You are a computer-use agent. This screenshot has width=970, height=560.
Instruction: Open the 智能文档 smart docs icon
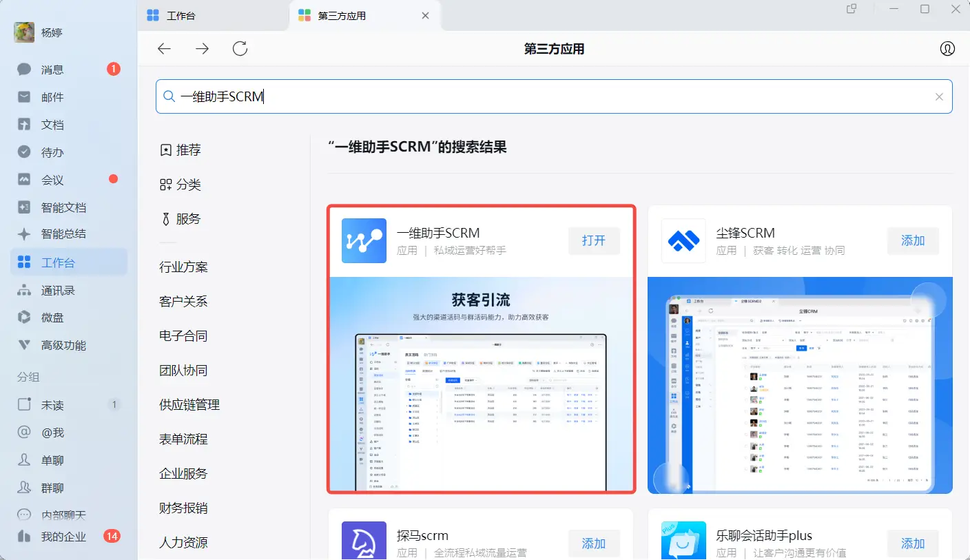click(x=24, y=207)
